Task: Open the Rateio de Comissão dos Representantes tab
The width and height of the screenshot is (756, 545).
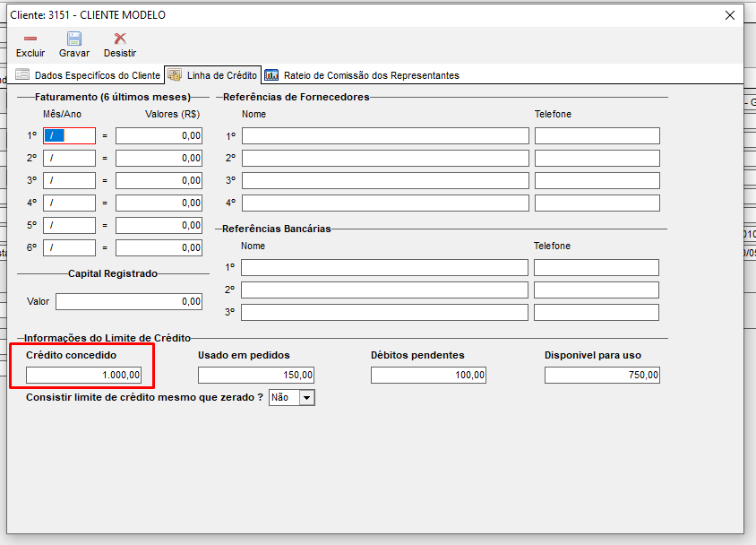Action: 371,75
